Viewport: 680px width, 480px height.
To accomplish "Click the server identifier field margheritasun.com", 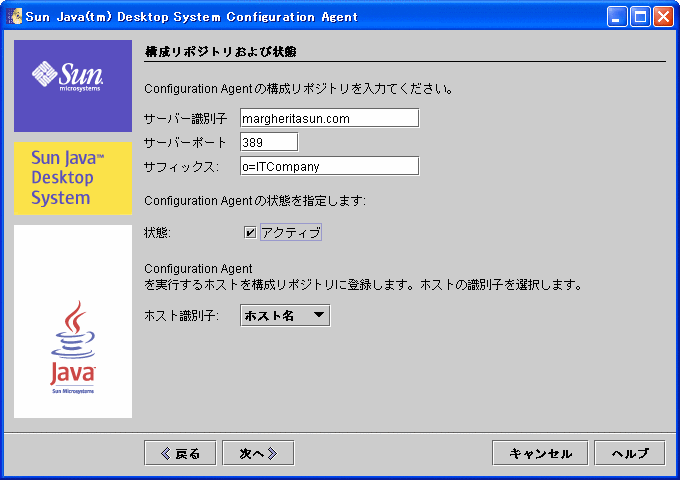I will [330, 118].
